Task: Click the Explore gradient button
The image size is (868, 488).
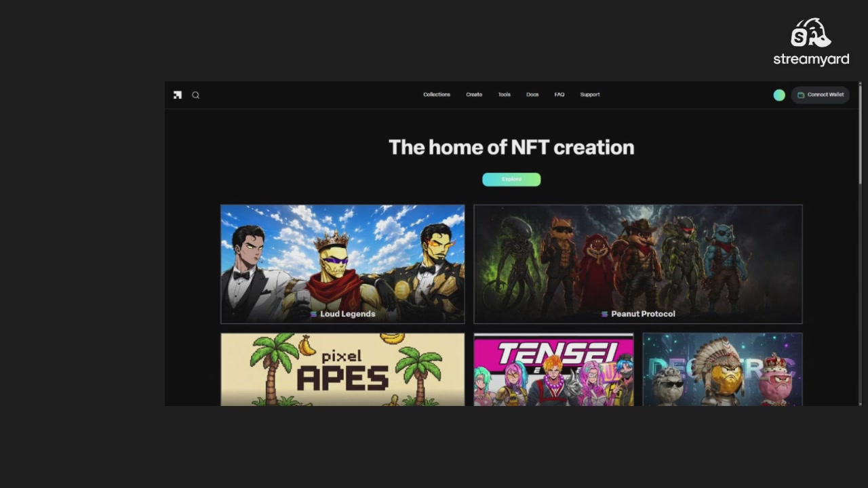Action: (x=511, y=180)
